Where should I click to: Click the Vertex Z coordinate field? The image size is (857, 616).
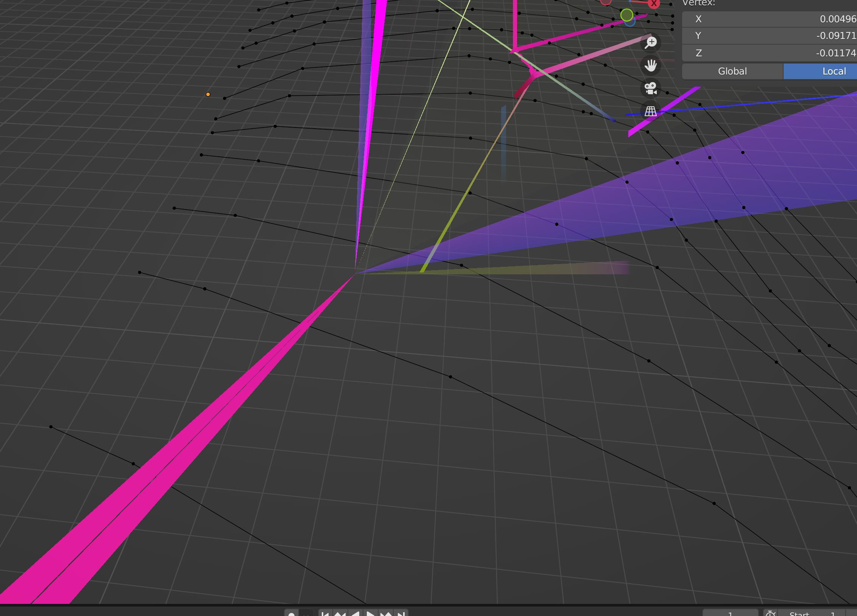(x=769, y=53)
